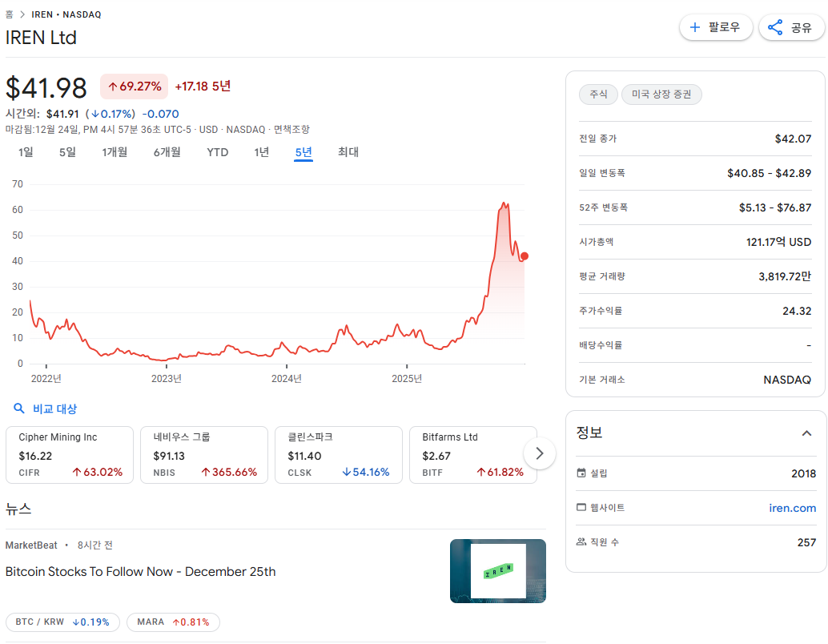Open the iren.com website link

pos(792,508)
